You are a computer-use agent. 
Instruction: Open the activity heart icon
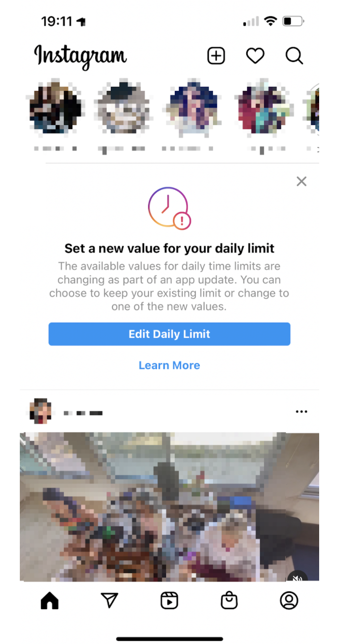click(255, 56)
